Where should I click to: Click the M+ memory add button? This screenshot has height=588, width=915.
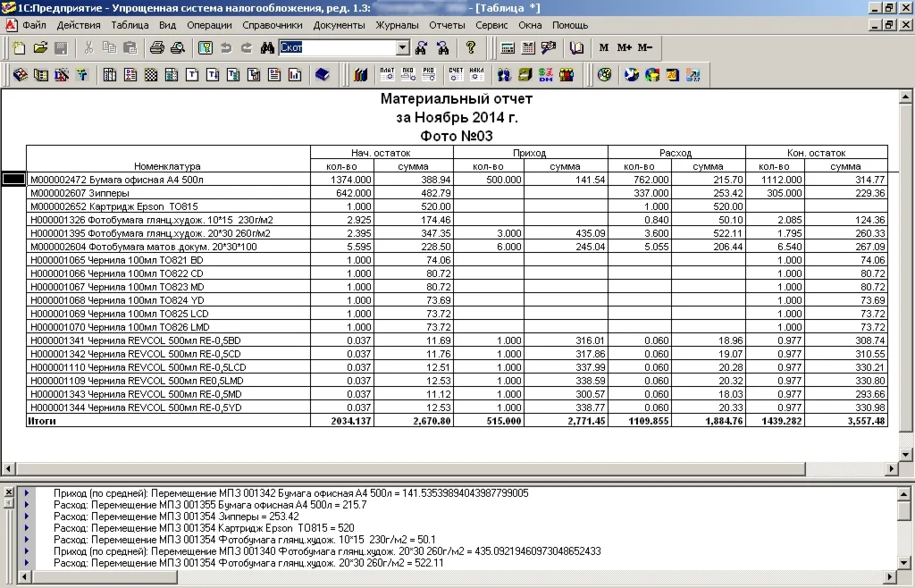pos(624,47)
